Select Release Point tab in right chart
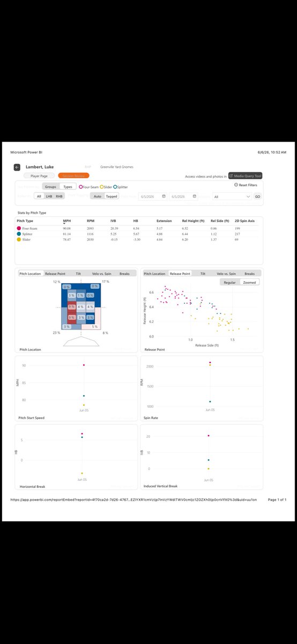Screen dimensions: 297x644 (180, 274)
